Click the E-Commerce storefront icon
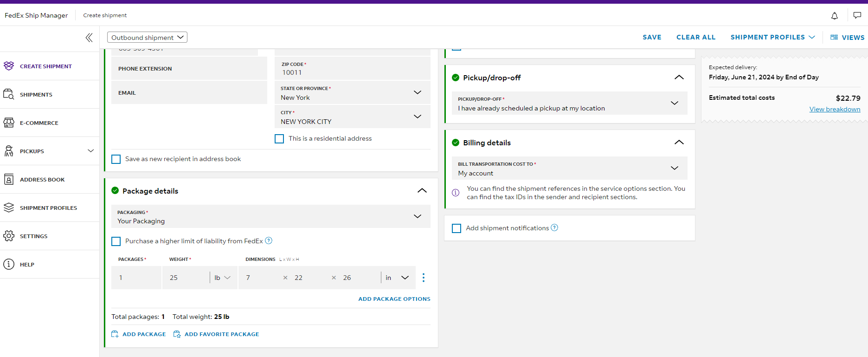 pyautogui.click(x=9, y=123)
